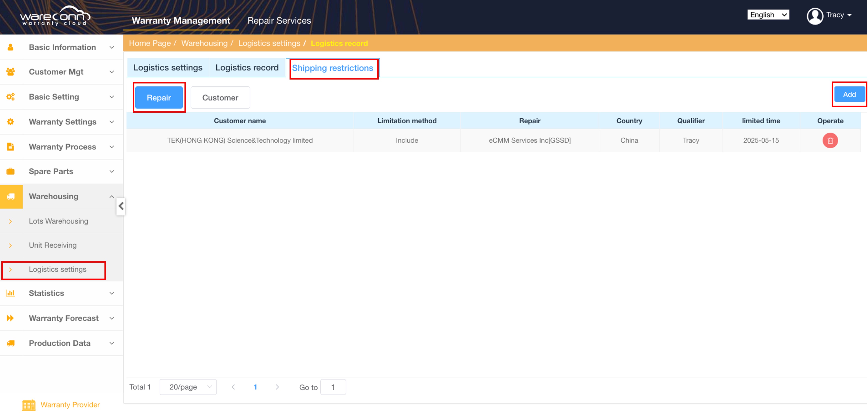Open the Repair Services top menu
Image resolution: width=868 pixels, height=414 pixels.
click(279, 20)
